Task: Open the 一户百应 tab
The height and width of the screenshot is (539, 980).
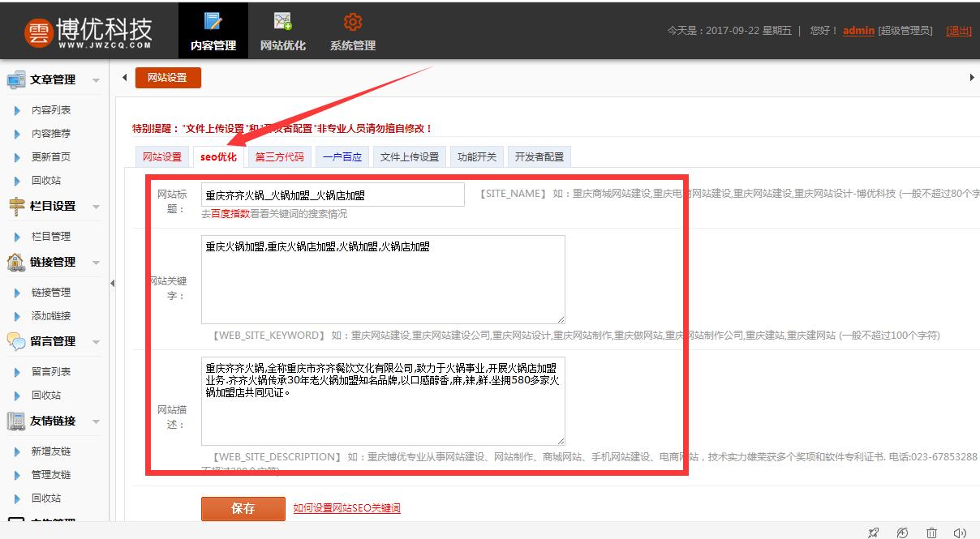Action: 342,156
